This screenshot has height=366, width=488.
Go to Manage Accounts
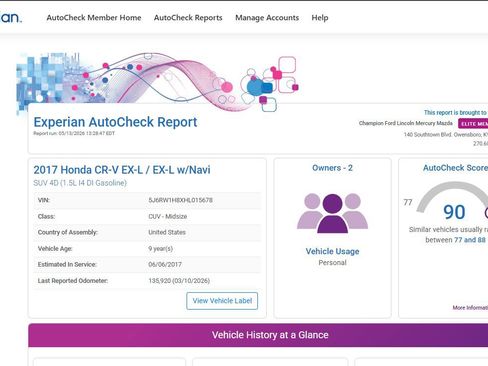(x=267, y=18)
